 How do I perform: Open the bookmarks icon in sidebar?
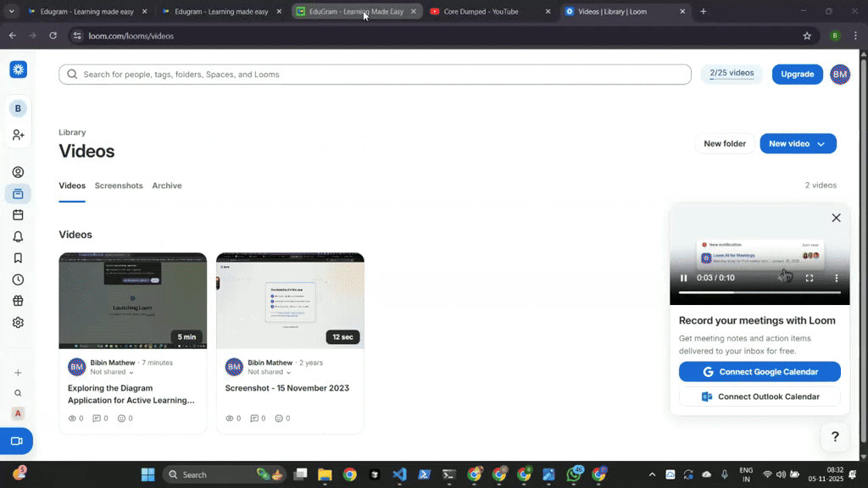tap(19, 258)
